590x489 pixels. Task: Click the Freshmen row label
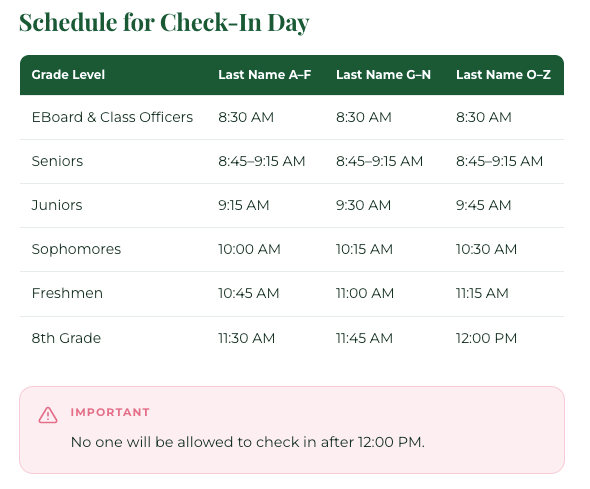click(67, 293)
